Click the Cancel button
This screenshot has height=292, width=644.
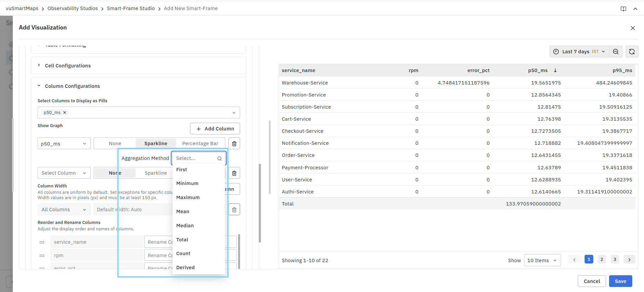click(592, 281)
